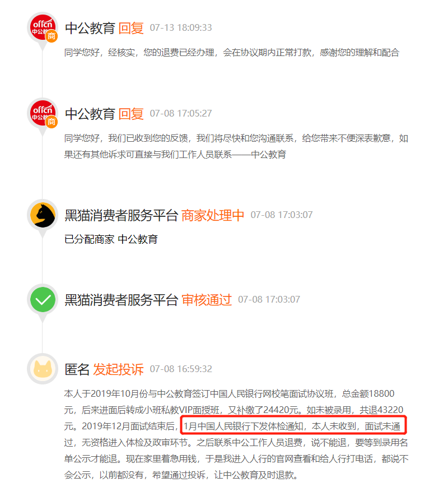Click the 发起投诉 status label
Screen dimensions: 448x487
tap(118, 369)
